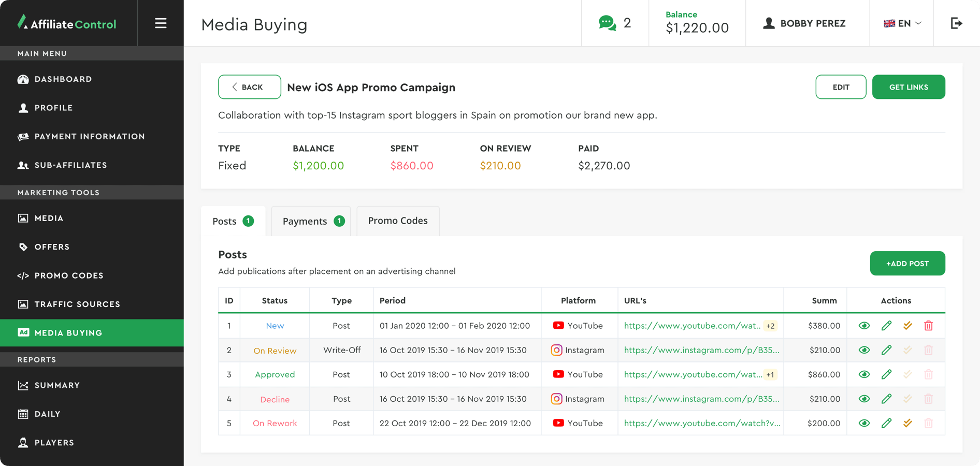Screen dimensions: 980x466
Task: Click the Get Links button
Action: tap(908, 87)
